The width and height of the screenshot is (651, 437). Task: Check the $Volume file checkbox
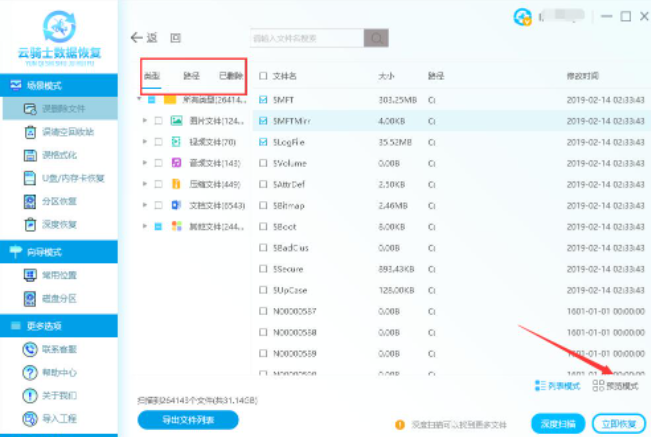tap(263, 164)
